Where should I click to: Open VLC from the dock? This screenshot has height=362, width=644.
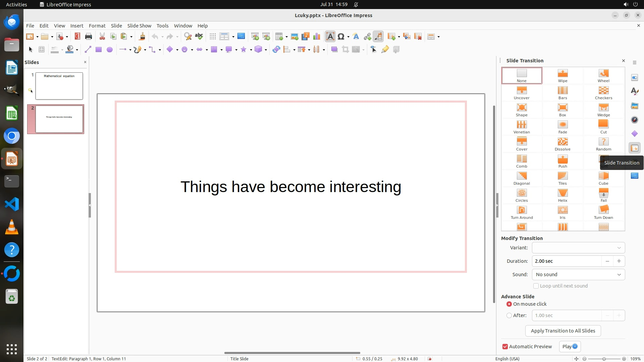[12, 227]
